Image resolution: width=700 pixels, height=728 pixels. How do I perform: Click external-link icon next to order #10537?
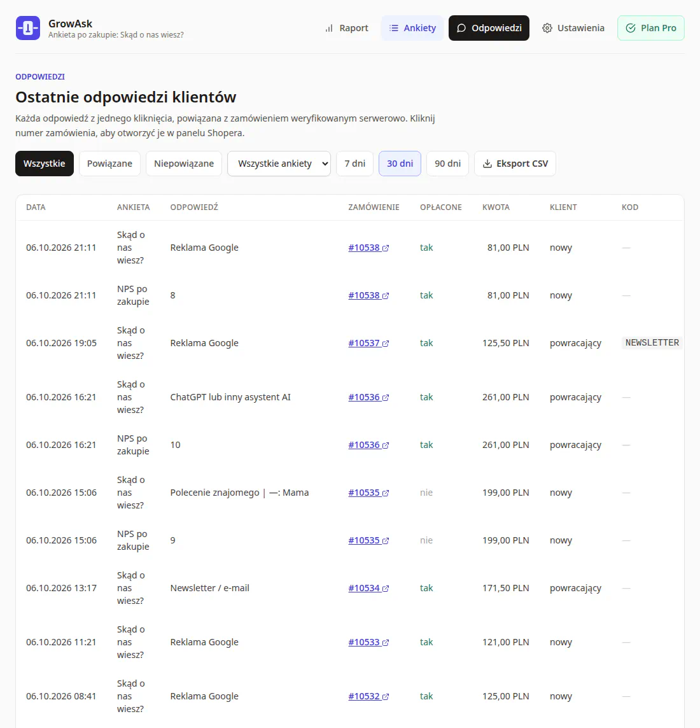[x=385, y=344]
